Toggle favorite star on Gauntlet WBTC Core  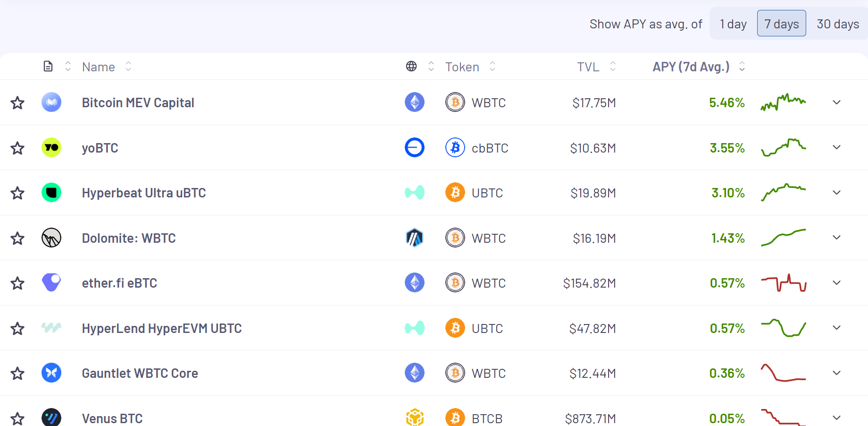coord(17,373)
